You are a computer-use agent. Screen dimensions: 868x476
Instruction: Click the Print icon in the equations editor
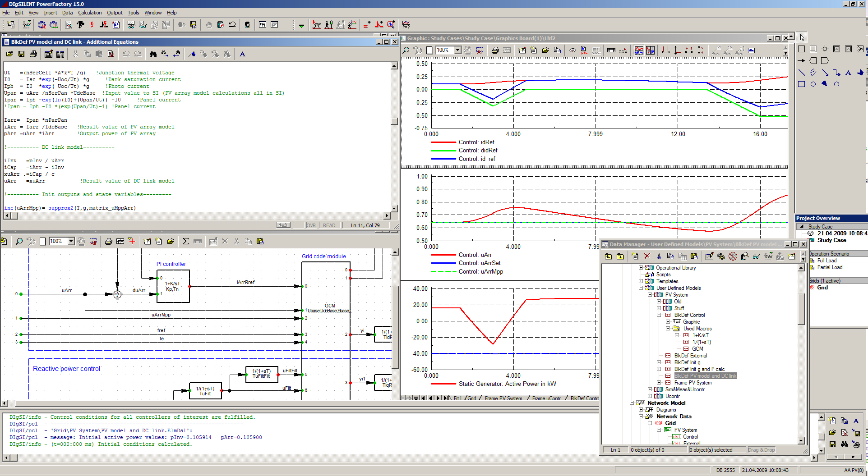(x=33, y=54)
